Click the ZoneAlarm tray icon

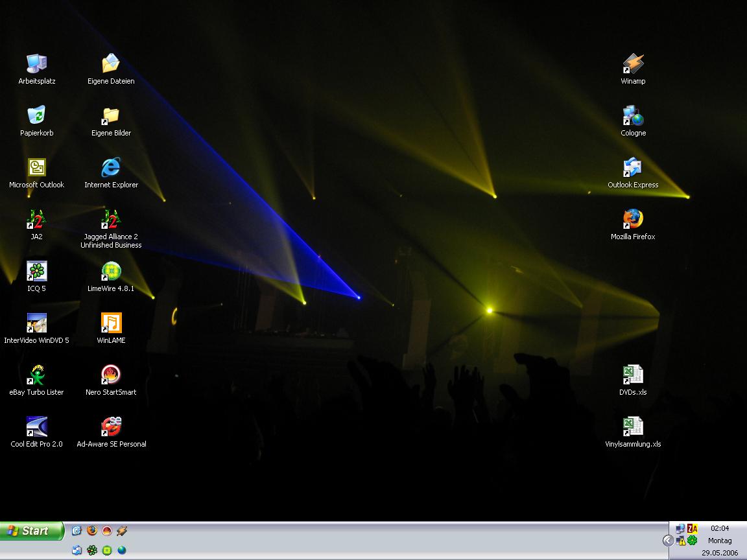[x=693, y=528]
